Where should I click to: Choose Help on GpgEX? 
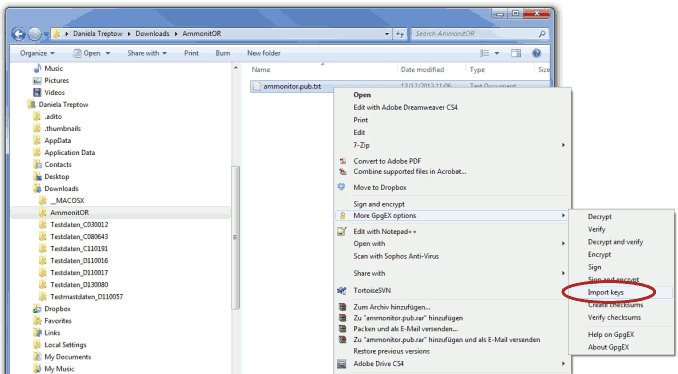[x=611, y=334]
